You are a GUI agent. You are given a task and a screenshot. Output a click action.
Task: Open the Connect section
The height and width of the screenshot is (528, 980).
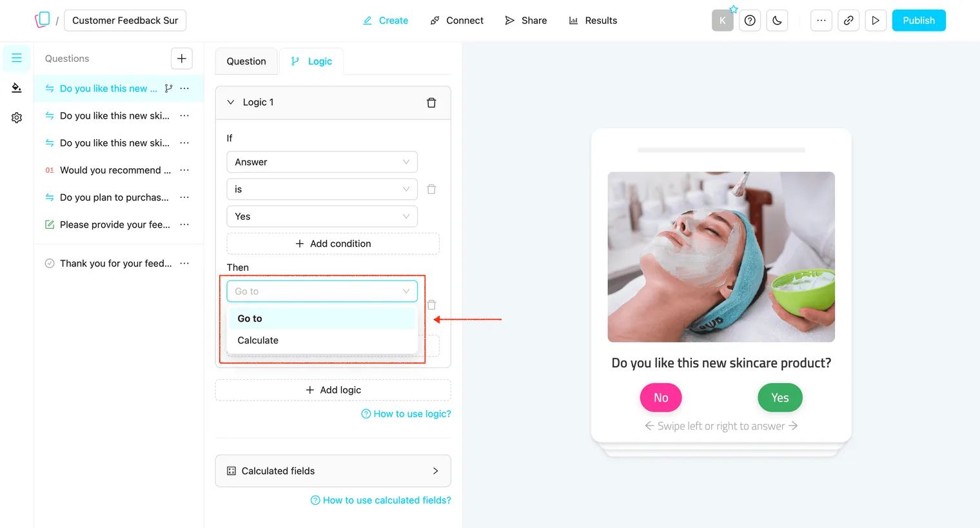[456, 21]
